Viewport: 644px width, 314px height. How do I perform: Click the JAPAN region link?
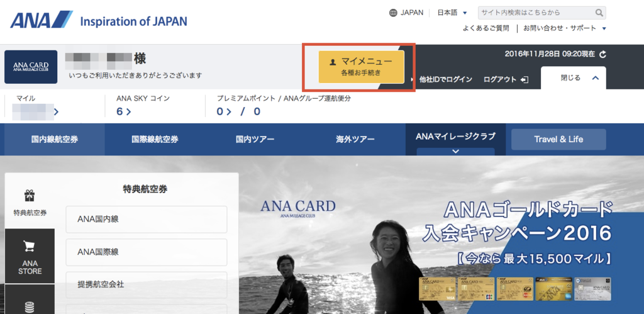coord(412,13)
